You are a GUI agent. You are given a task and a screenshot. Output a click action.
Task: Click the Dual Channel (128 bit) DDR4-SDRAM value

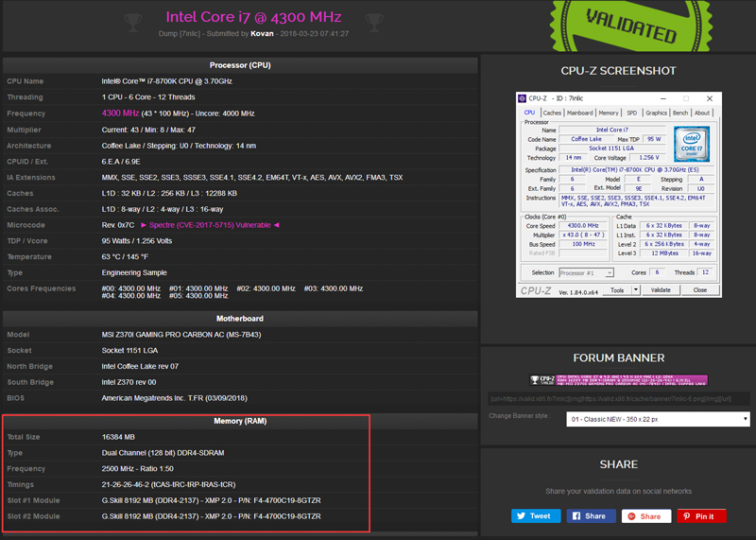163,453
